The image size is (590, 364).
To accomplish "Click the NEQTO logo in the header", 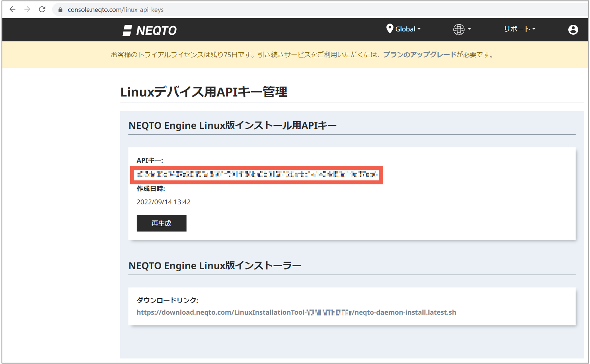I will (x=150, y=30).
